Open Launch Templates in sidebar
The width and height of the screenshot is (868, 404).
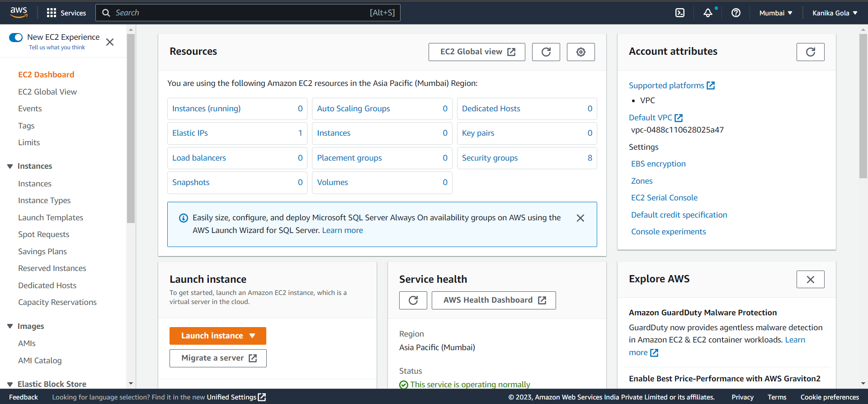point(51,218)
